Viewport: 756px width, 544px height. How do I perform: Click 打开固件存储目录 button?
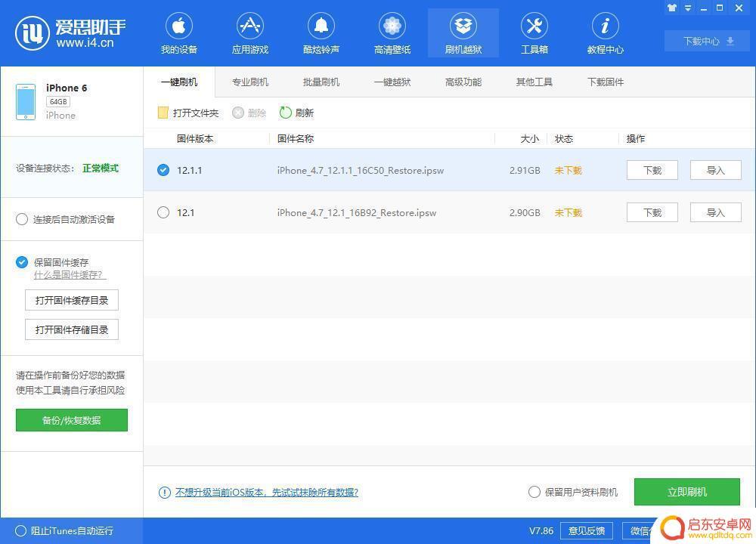(x=72, y=329)
